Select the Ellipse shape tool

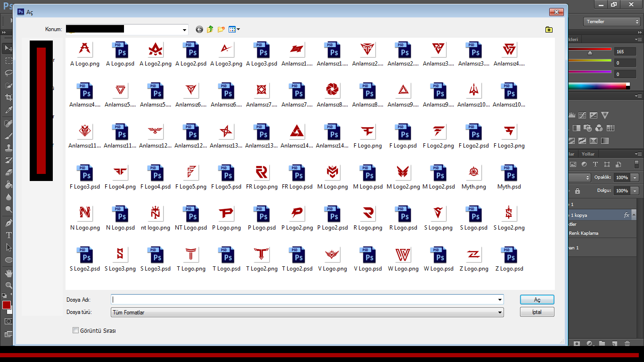pyautogui.click(x=8, y=260)
